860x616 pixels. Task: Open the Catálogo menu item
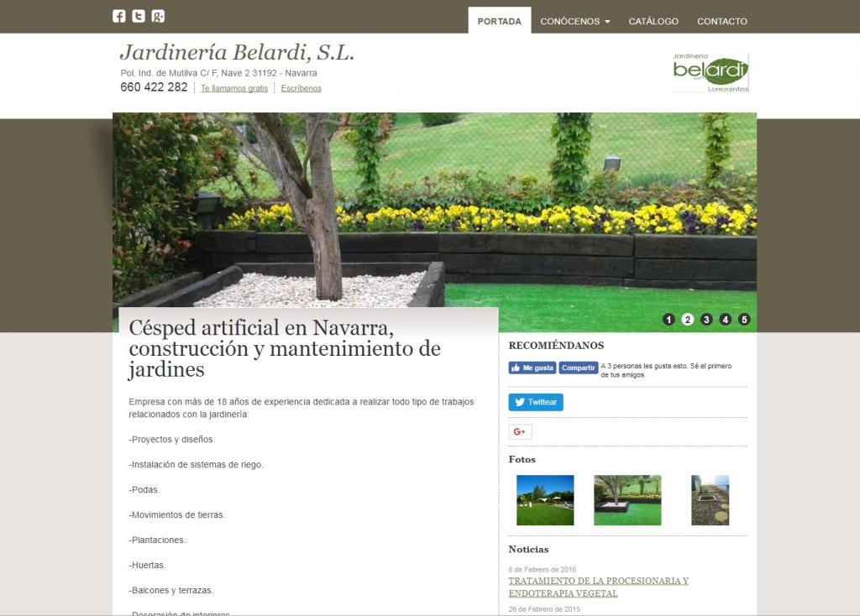(653, 21)
